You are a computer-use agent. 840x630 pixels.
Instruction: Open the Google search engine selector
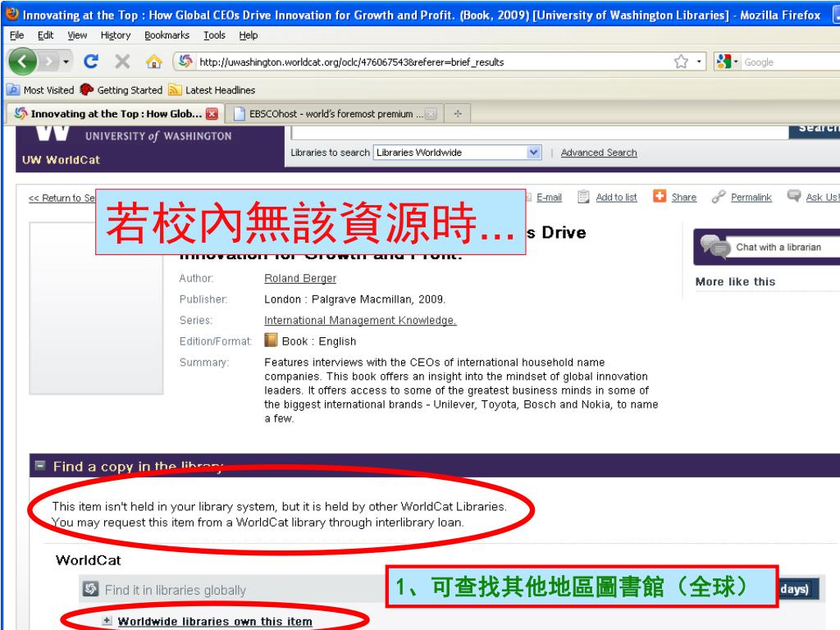(x=727, y=62)
